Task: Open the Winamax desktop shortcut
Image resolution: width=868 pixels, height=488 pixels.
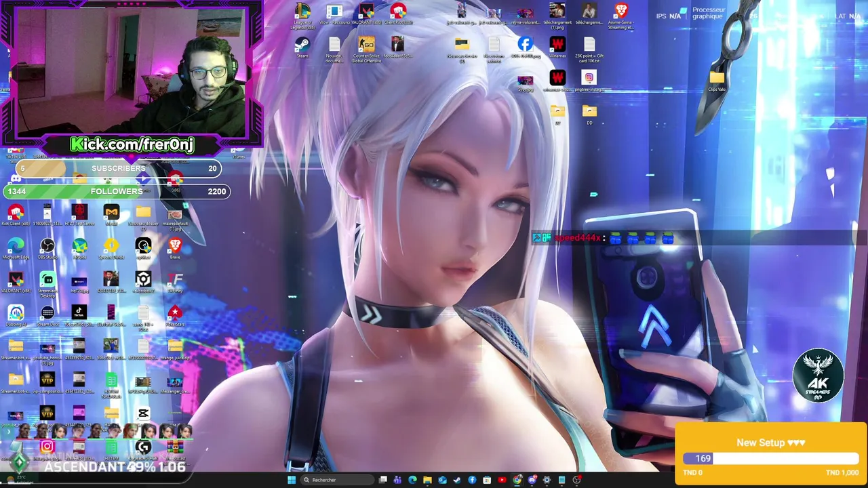Action: click(x=557, y=48)
